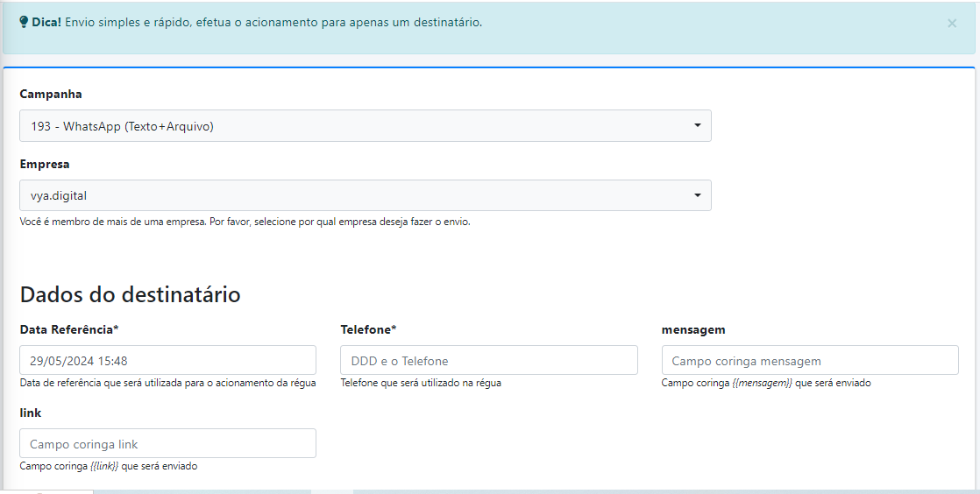The width and height of the screenshot is (980, 494).
Task: Click the help text below Telefone field
Action: (421, 383)
